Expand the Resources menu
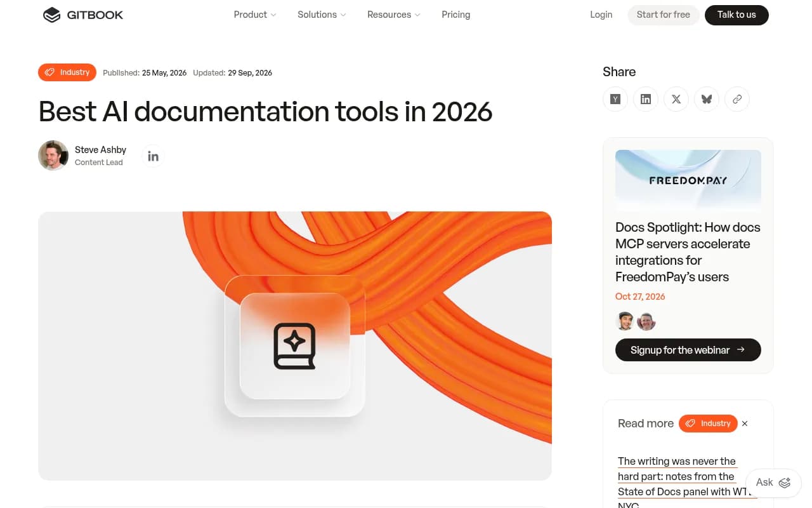This screenshot has height=508, width=812. [393, 15]
